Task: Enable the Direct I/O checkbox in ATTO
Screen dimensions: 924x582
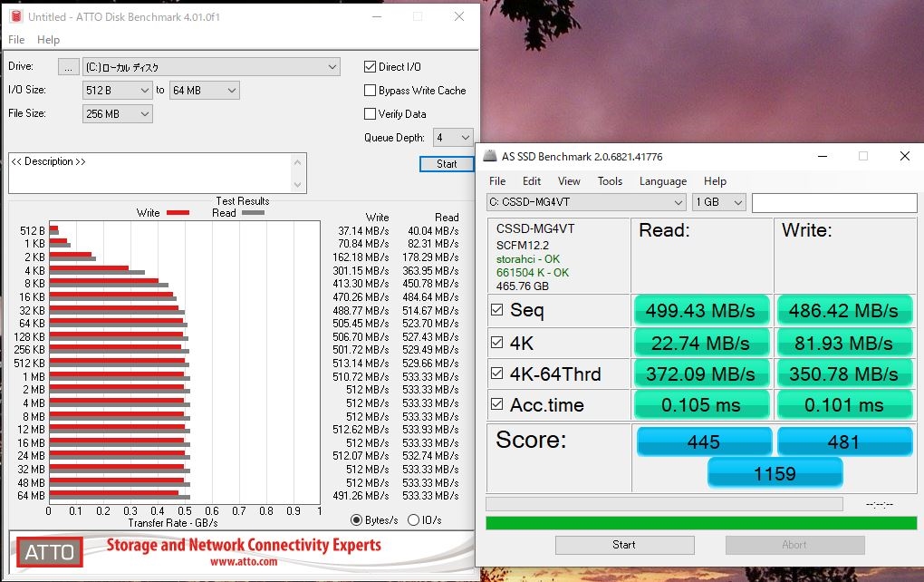Action: tap(371, 67)
